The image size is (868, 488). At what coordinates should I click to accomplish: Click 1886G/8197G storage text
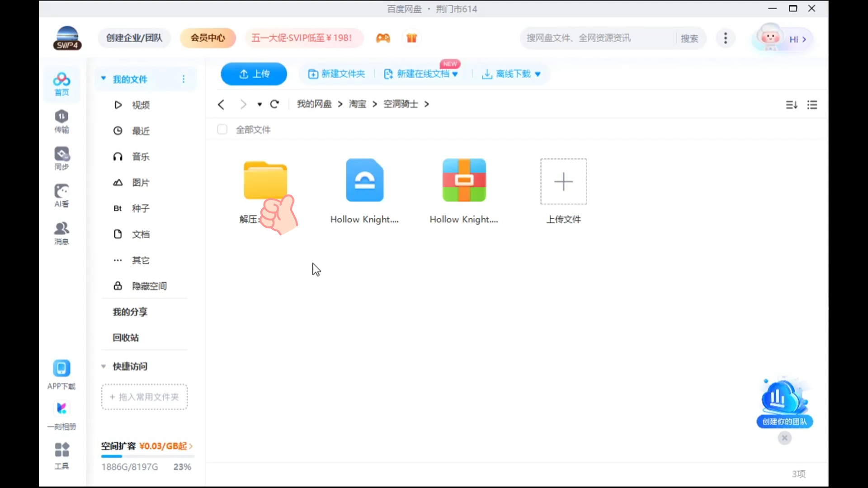(130, 467)
